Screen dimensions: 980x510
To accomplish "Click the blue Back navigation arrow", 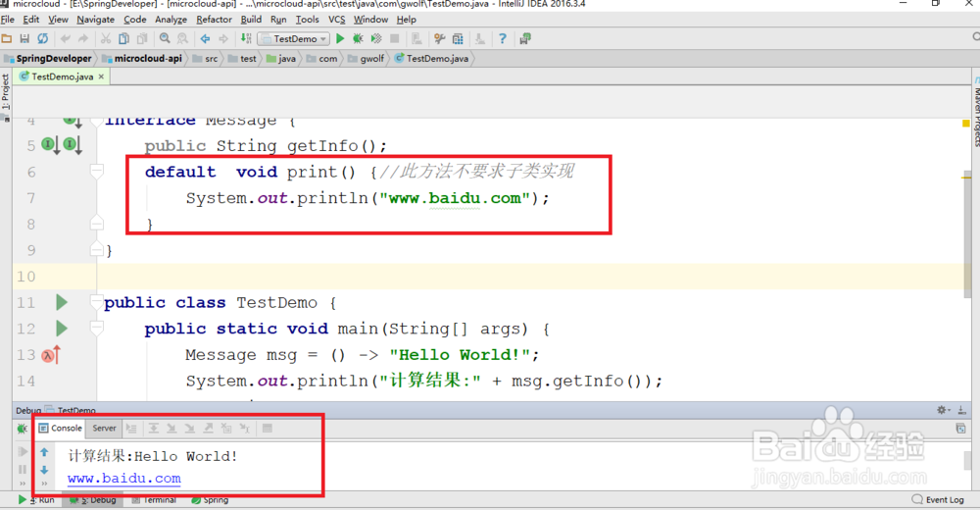I will click(205, 39).
